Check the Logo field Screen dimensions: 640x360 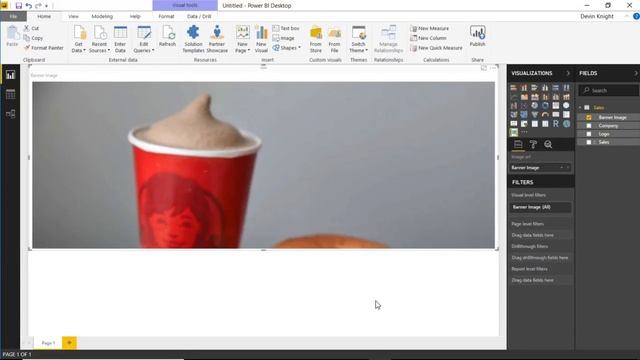coord(589,134)
